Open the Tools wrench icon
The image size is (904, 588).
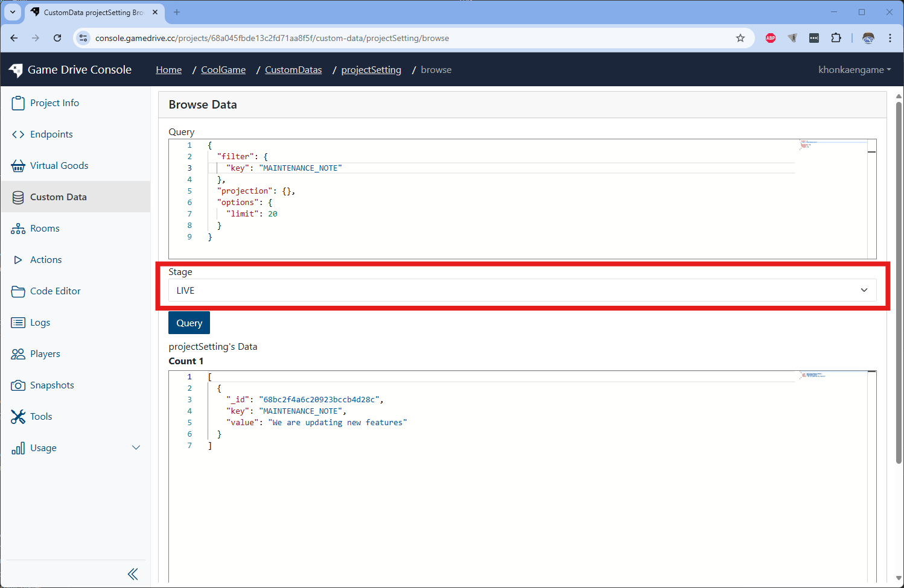pos(18,417)
